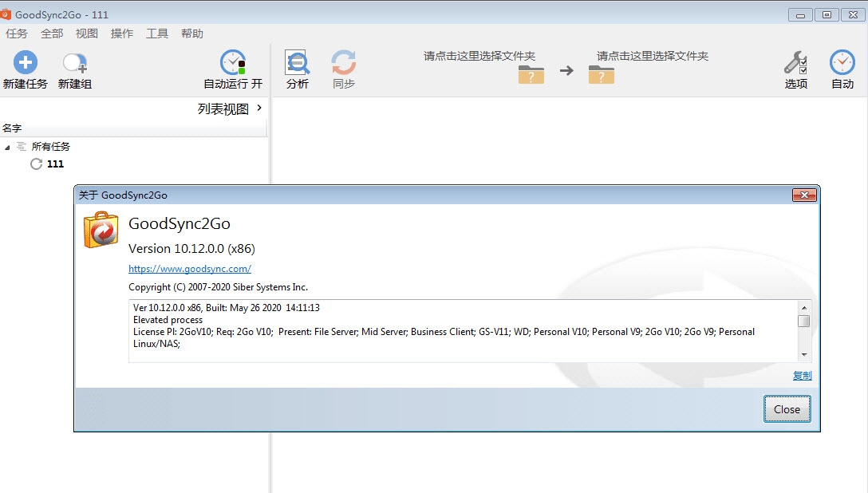Click the 复制 link in About dialog
The height and width of the screenshot is (493, 868).
(802, 376)
